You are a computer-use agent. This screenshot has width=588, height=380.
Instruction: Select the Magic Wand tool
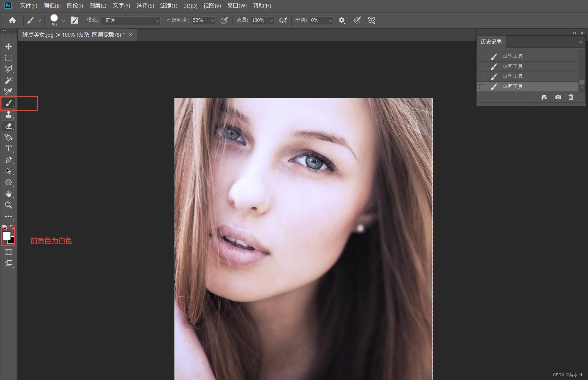point(8,80)
